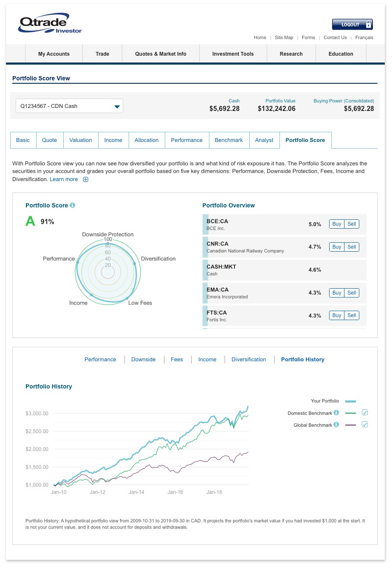Screen dimensions: 392x570
Task: Select the CNR:CA holding row
Action: tap(285, 247)
